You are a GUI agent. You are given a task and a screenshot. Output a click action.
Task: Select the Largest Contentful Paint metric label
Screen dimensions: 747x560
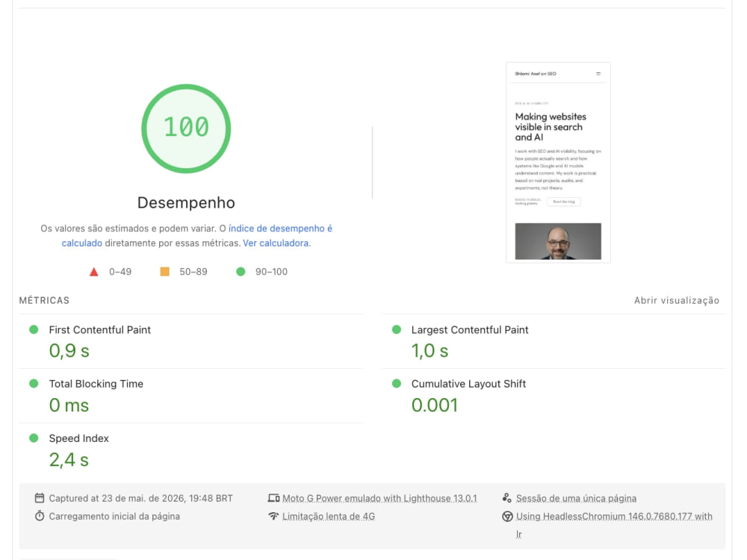(470, 330)
